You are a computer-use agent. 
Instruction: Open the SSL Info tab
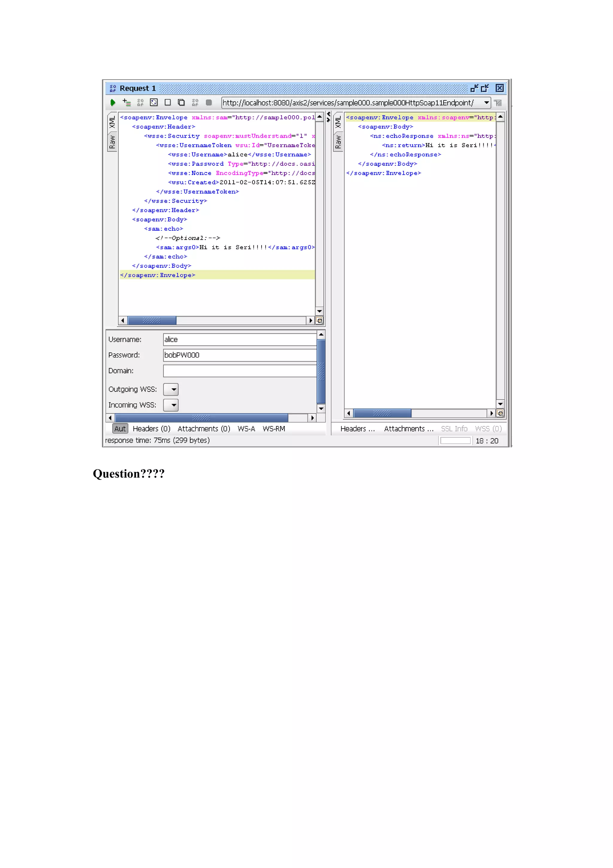[454, 428]
